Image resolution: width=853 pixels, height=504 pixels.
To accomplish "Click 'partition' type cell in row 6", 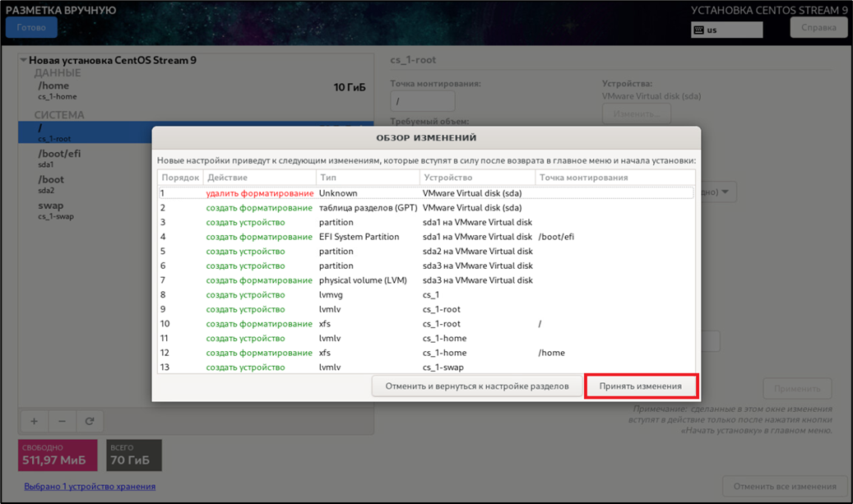I will [336, 266].
